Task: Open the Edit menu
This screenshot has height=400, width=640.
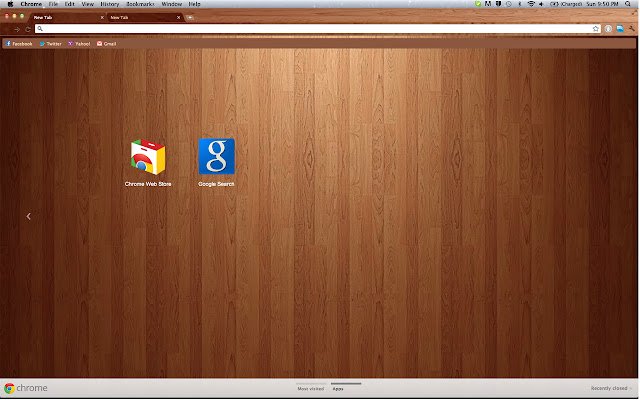Action: coord(70,4)
